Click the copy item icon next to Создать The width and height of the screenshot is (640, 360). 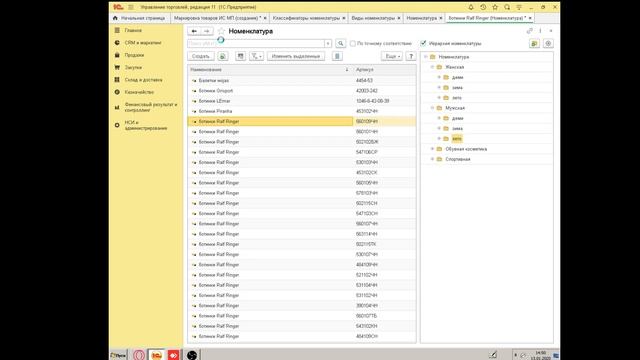pos(222,56)
